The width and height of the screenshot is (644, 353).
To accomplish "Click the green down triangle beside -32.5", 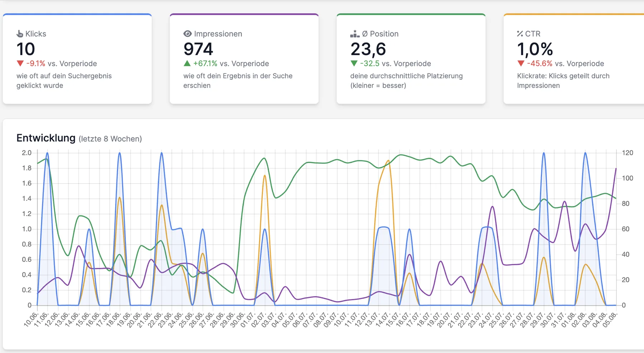I will click(354, 63).
